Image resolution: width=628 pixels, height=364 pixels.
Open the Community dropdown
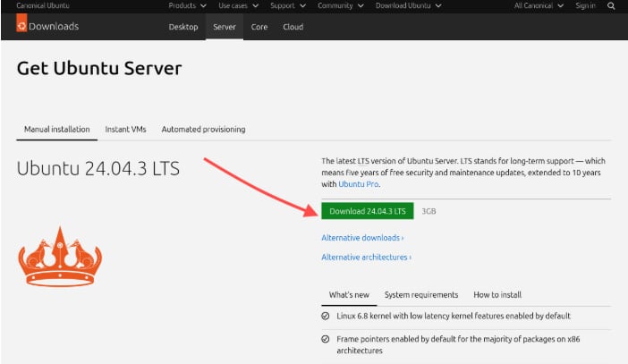point(339,5)
